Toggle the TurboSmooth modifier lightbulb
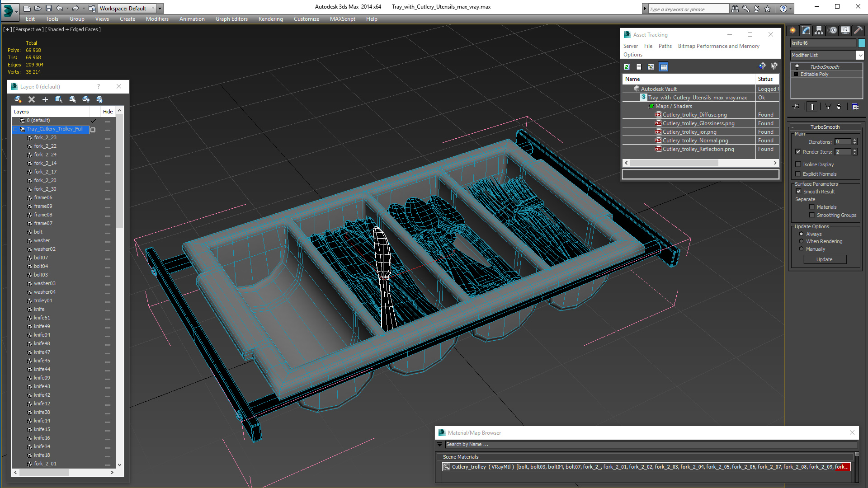 pos(797,67)
